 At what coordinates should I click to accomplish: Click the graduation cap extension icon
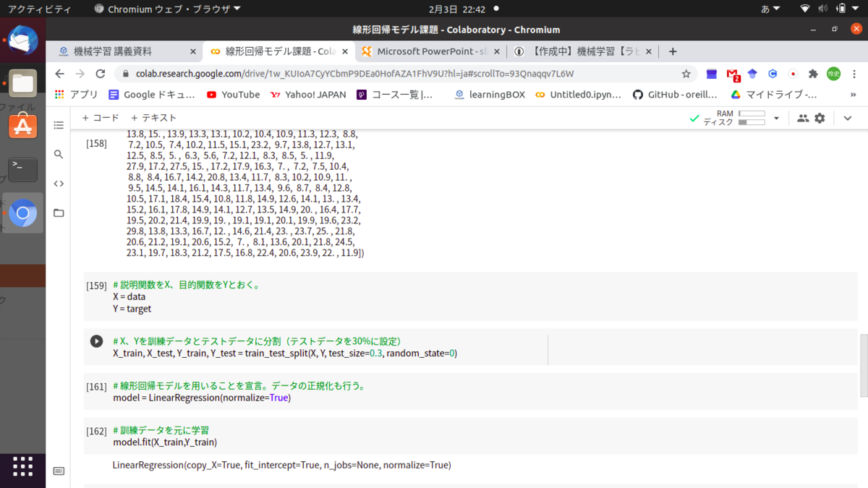coord(752,74)
